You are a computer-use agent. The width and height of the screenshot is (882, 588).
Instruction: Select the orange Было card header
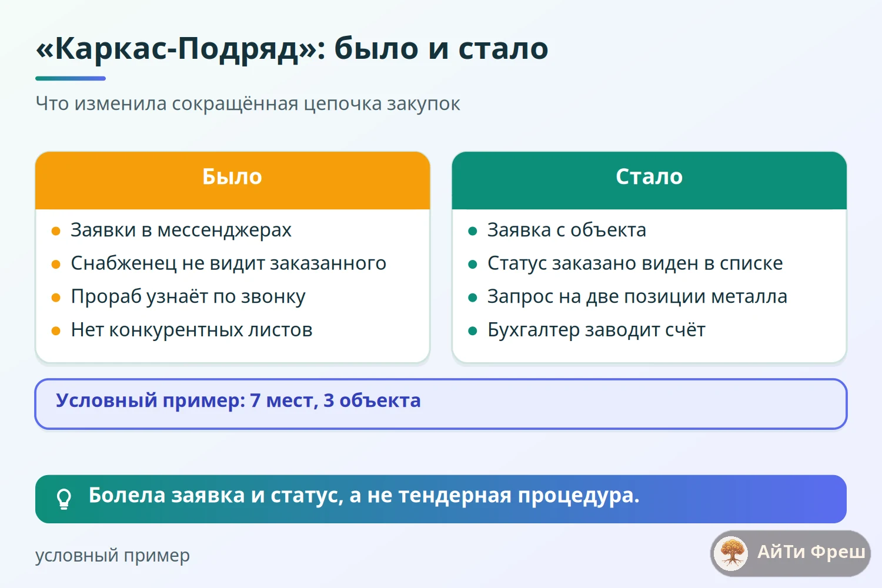(233, 180)
